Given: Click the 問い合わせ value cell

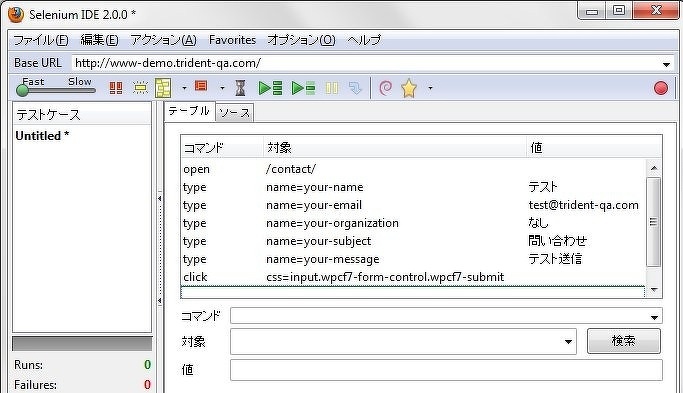Looking at the screenshot, I should click(x=558, y=241).
